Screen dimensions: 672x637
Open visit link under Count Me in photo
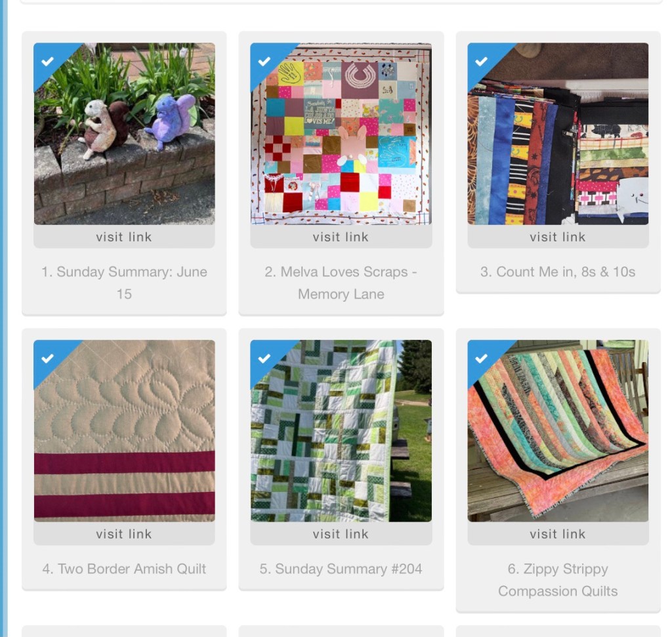pyautogui.click(x=558, y=236)
